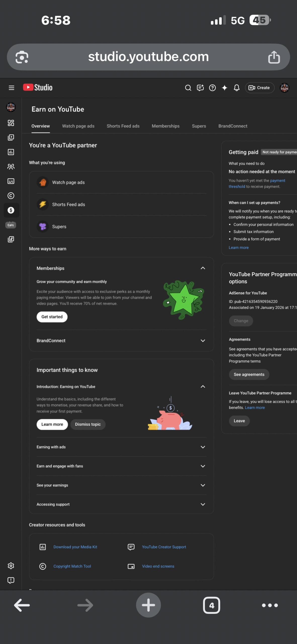
Task: Open the Dashboard icon in sidebar
Action: coord(11,123)
